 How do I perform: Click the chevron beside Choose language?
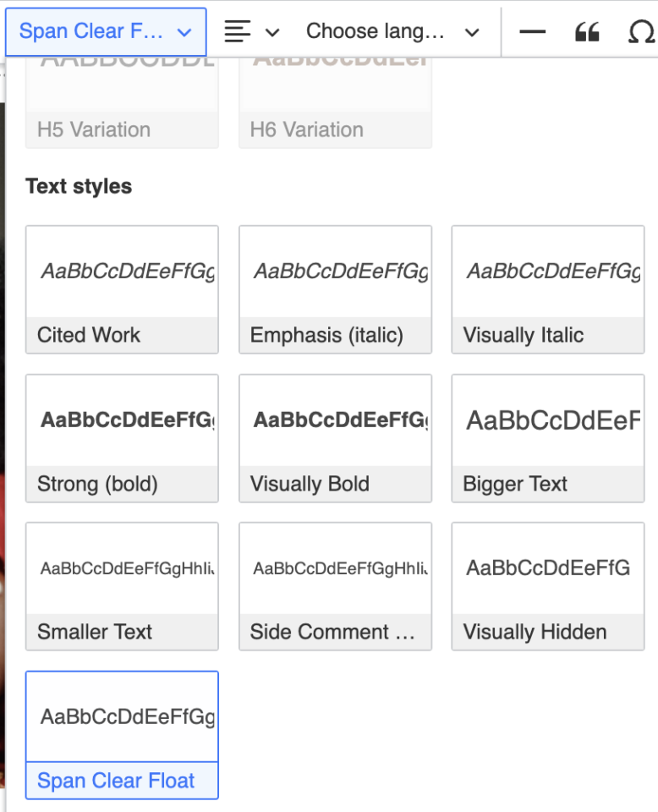(472, 33)
